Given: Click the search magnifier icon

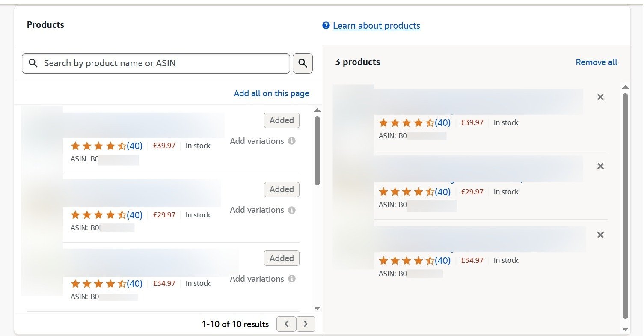Looking at the screenshot, I should 303,63.
